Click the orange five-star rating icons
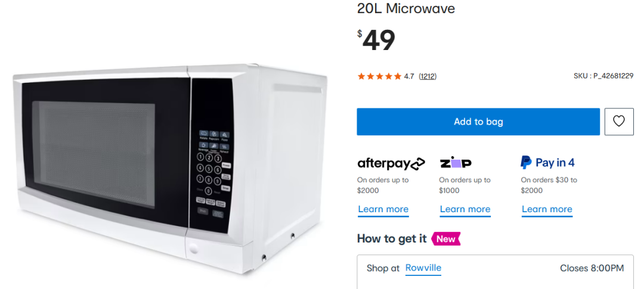 [x=379, y=76]
